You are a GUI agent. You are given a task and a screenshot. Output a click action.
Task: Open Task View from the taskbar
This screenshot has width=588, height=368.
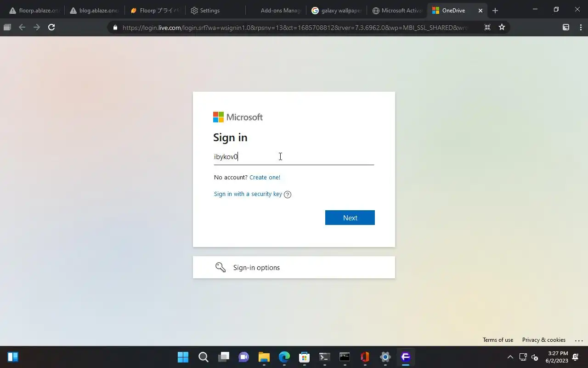pos(224,357)
